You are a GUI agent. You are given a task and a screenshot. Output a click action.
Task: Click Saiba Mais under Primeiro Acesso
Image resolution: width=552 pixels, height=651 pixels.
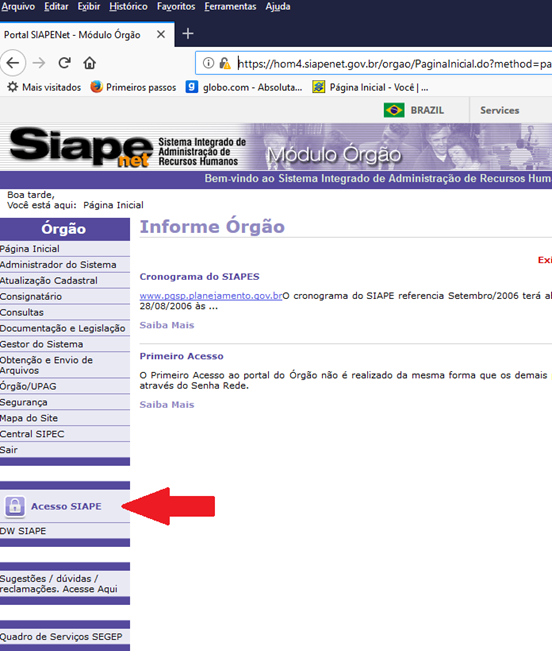[x=167, y=404]
